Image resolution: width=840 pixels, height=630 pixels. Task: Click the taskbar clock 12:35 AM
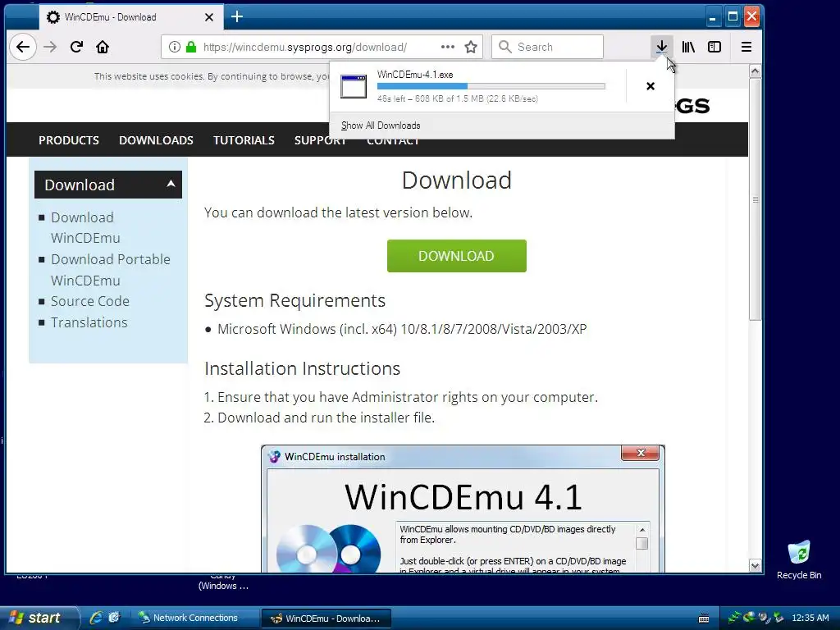coord(810,619)
